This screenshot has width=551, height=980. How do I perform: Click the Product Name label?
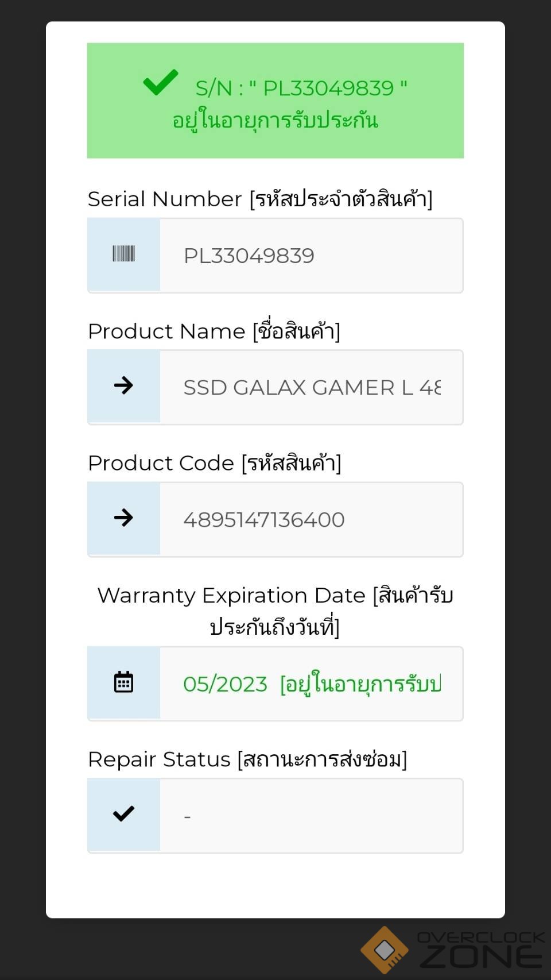pyautogui.click(x=214, y=331)
